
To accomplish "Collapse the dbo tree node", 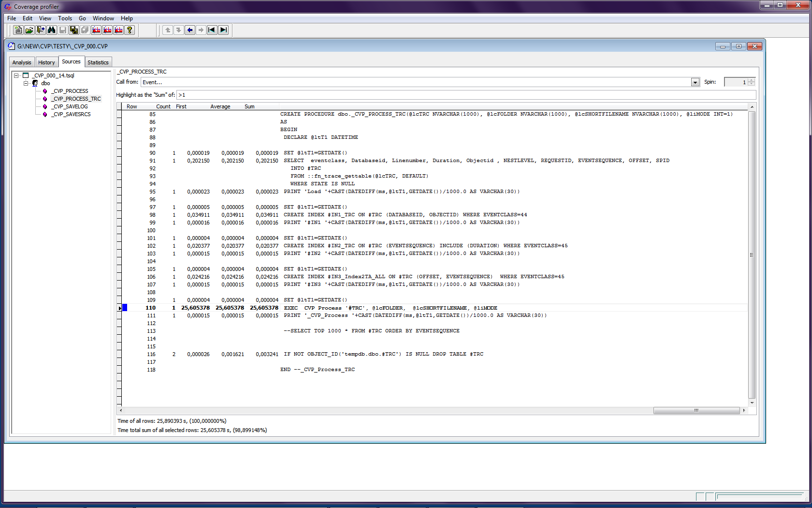I will coord(26,83).
